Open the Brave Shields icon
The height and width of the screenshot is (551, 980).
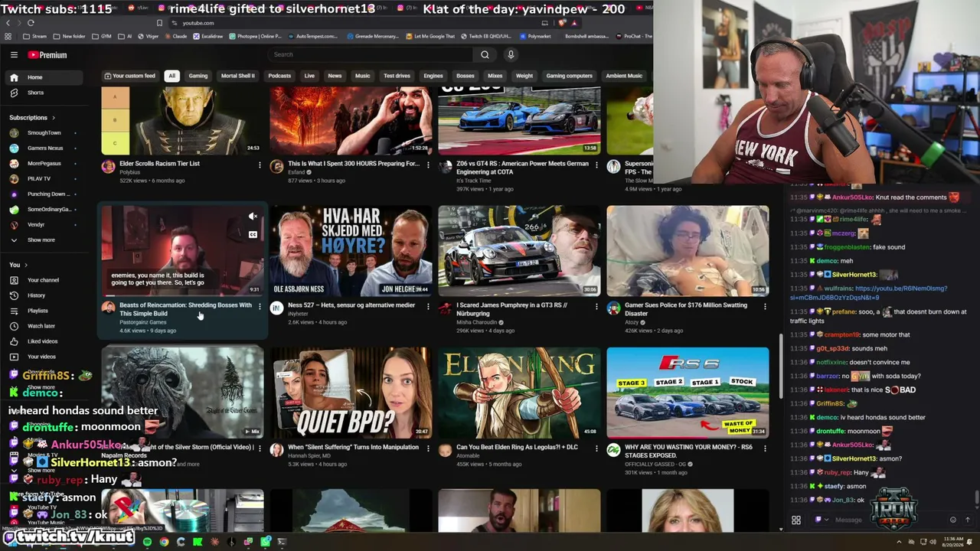point(563,23)
